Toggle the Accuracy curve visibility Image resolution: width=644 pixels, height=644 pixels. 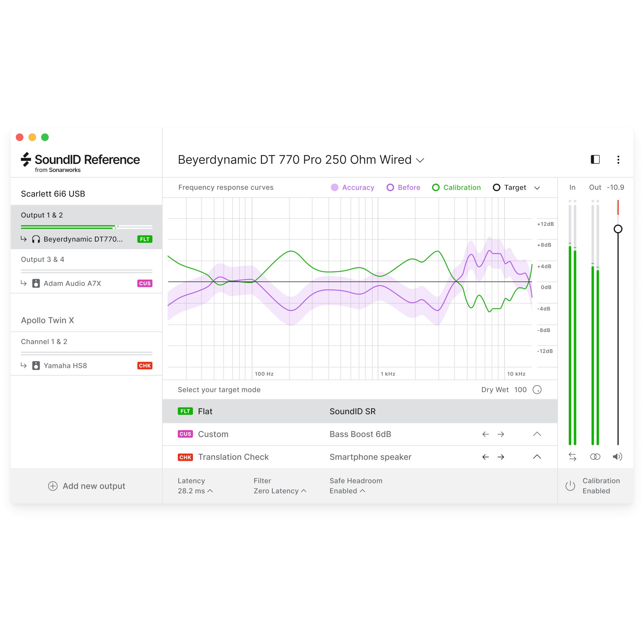[x=352, y=187]
